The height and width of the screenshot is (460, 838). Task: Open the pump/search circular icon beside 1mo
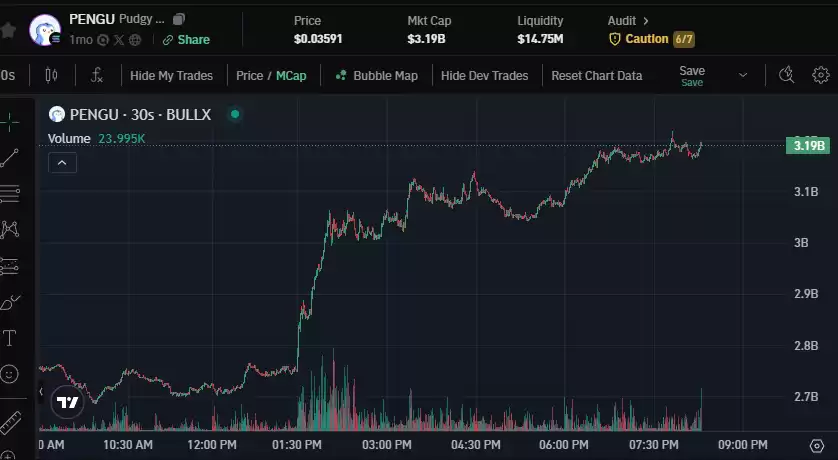click(103, 40)
